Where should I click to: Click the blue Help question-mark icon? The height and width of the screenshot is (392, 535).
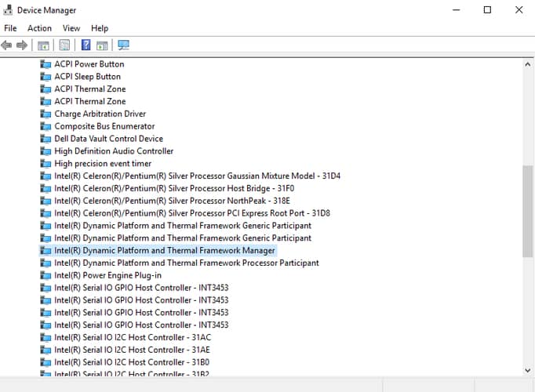coord(86,45)
